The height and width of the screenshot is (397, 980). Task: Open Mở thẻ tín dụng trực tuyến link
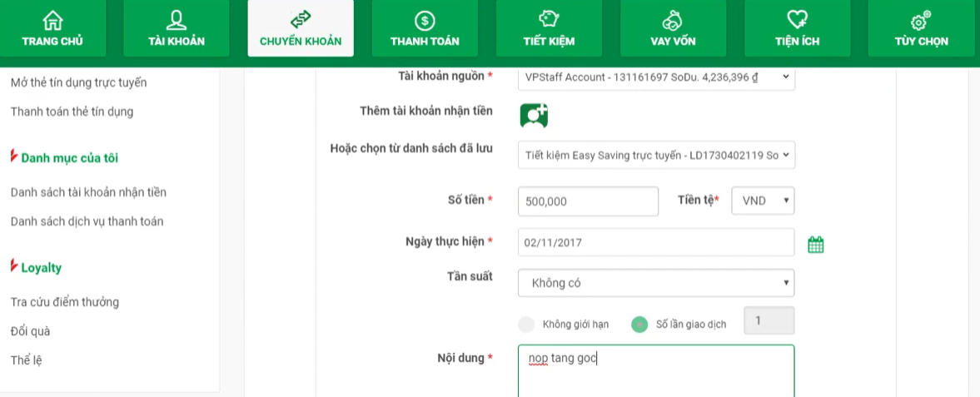pos(79,82)
